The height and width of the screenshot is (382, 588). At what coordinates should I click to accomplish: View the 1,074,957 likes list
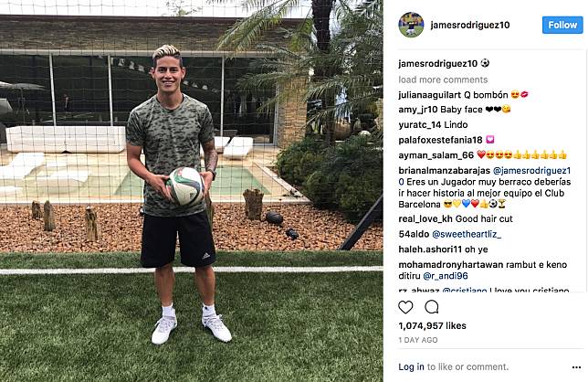click(x=433, y=325)
